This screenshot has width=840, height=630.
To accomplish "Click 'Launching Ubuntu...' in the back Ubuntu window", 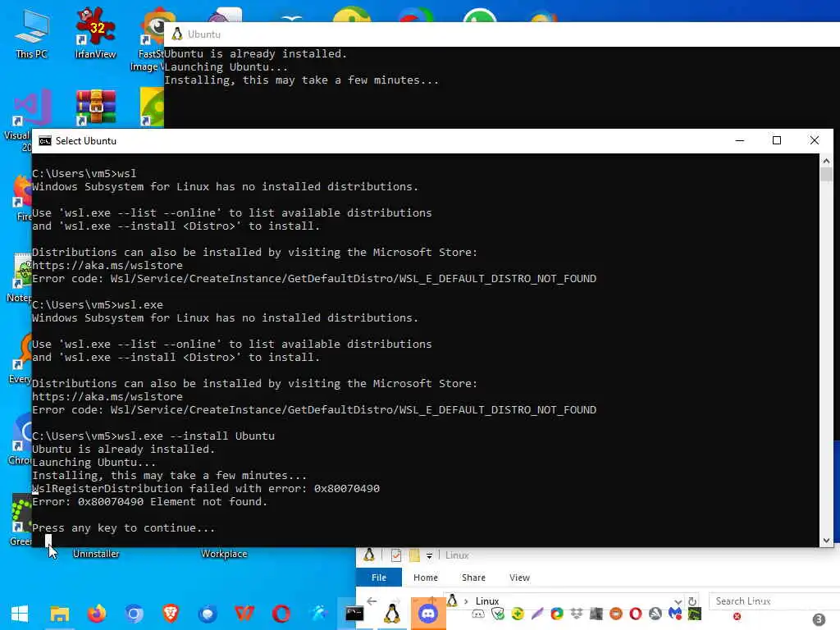I will (x=226, y=67).
